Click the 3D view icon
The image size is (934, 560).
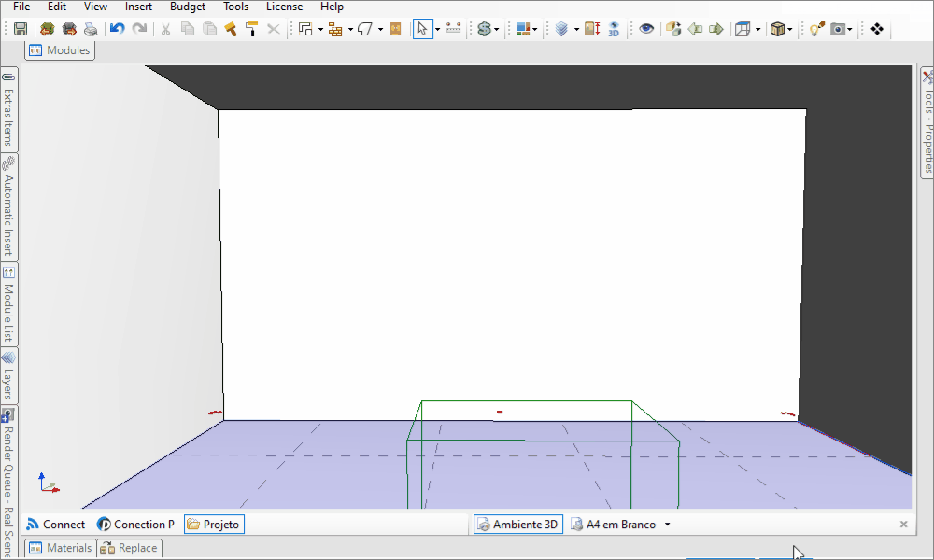pyautogui.click(x=615, y=29)
